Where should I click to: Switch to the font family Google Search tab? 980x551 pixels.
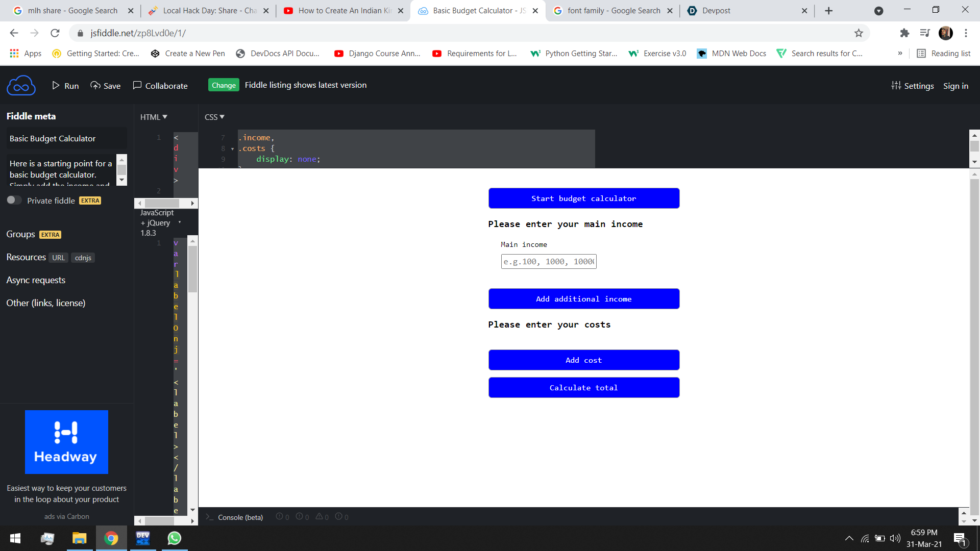tap(613, 11)
